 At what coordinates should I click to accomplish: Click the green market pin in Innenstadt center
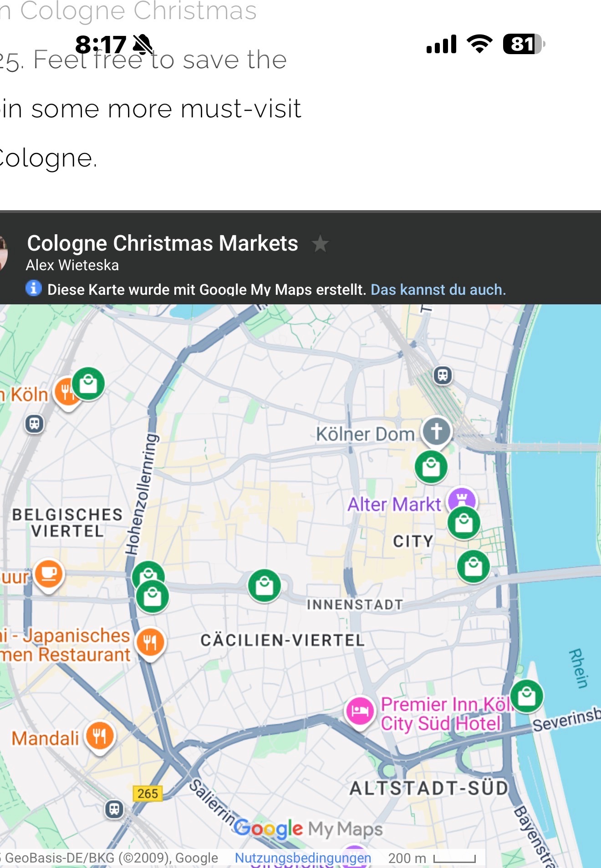coord(264,585)
